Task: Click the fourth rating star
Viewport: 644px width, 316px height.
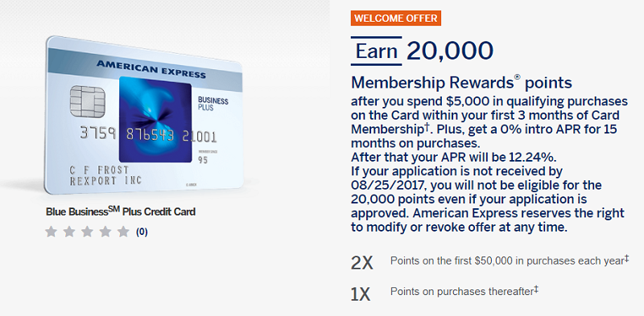Action: coord(105,232)
